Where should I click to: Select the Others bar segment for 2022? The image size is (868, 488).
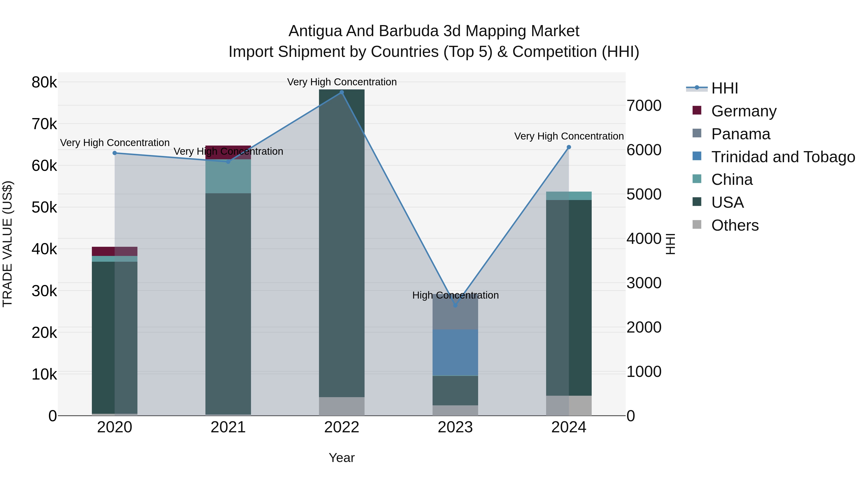(342, 406)
